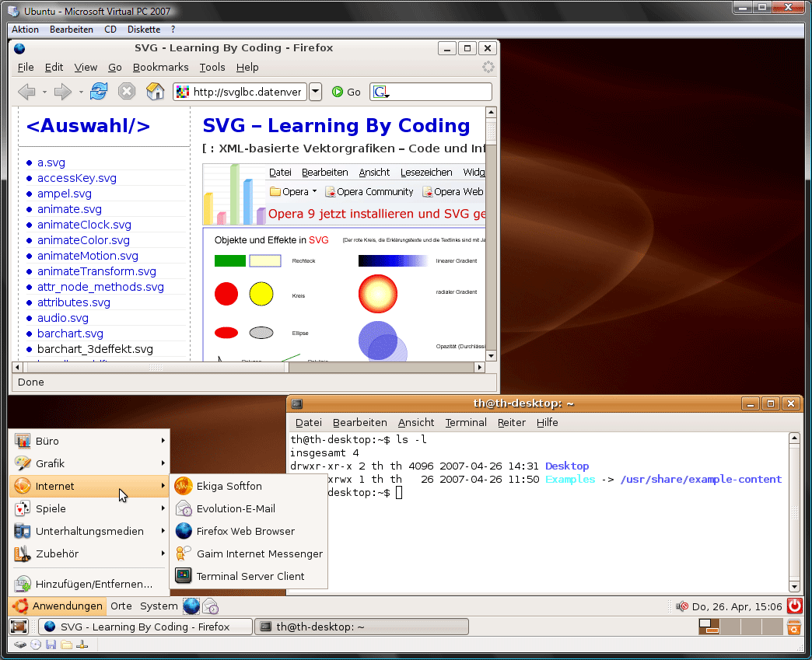Open the Orte menu on the panel
The image size is (812, 660).
[x=121, y=606]
